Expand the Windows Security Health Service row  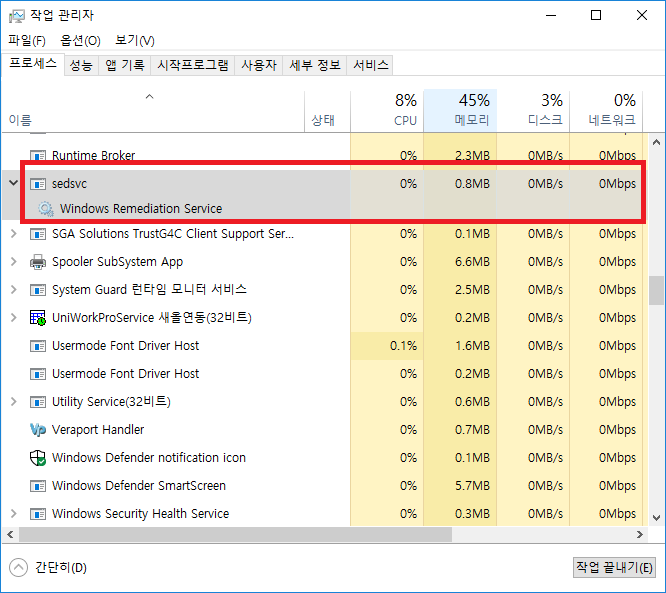point(14,514)
